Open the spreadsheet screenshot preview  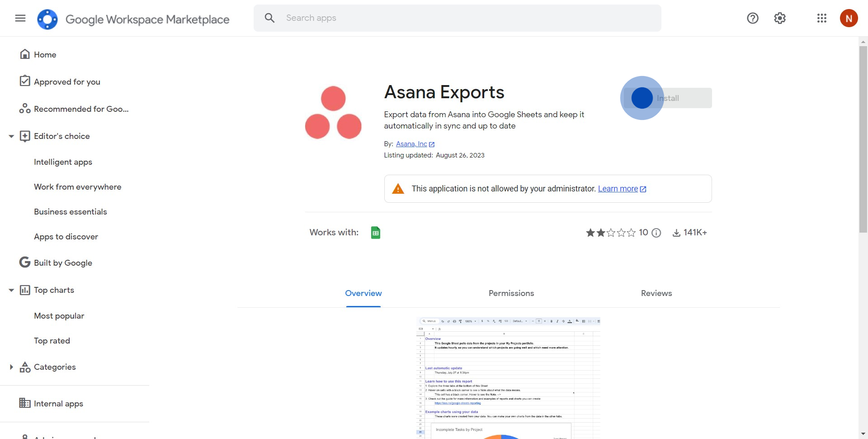coord(508,378)
